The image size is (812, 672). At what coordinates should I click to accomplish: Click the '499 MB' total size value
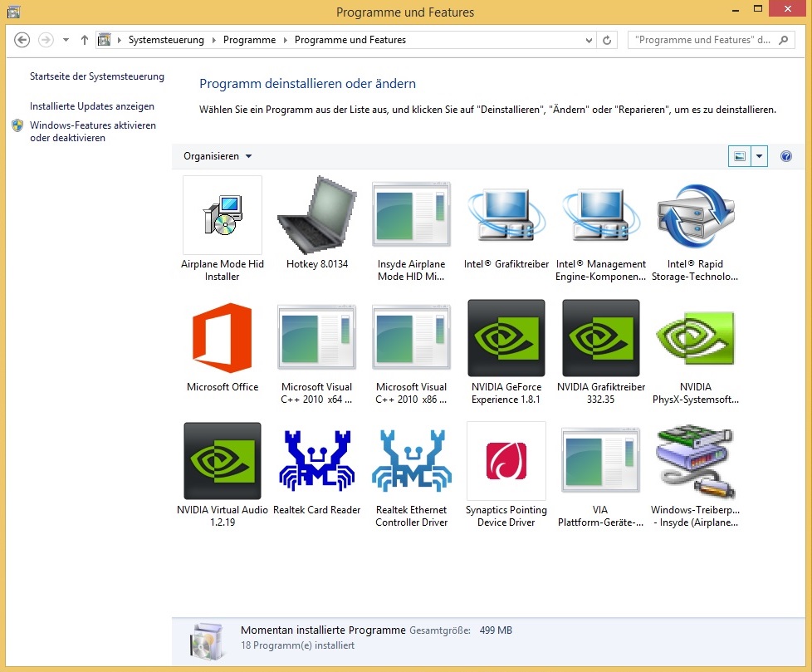click(x=496, y=630)
